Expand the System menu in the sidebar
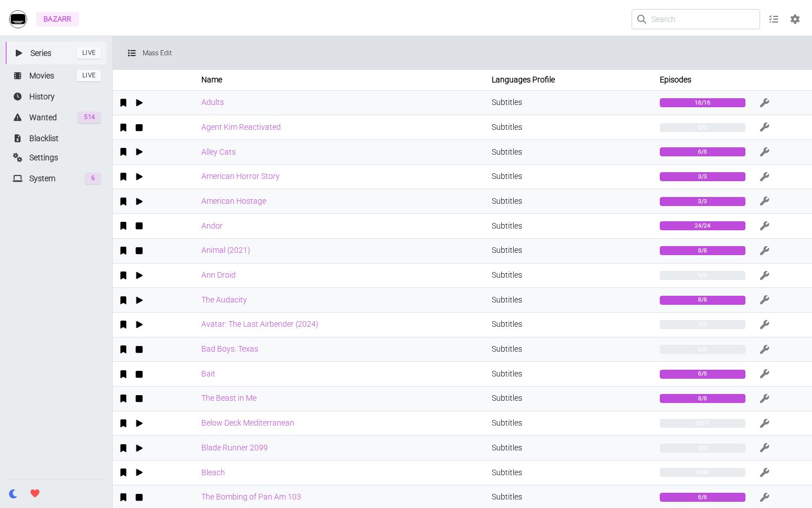812x508 pixels. pos(56,178)
